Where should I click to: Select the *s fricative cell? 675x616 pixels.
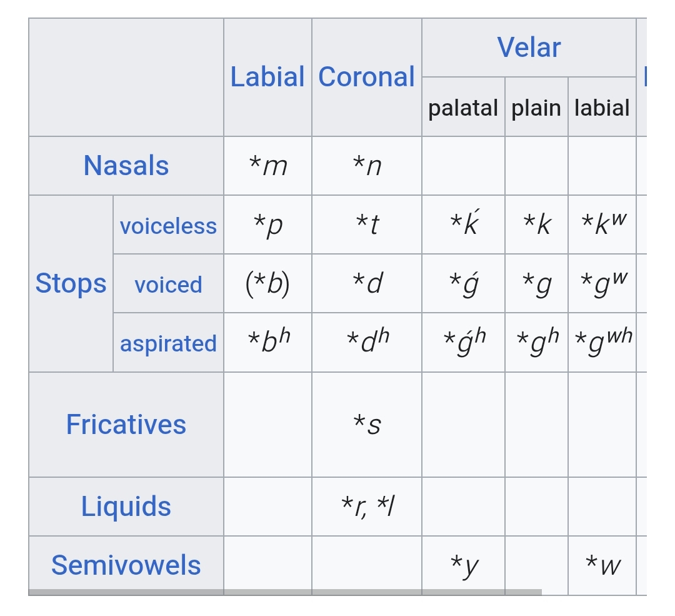click(x=367, y=425)
